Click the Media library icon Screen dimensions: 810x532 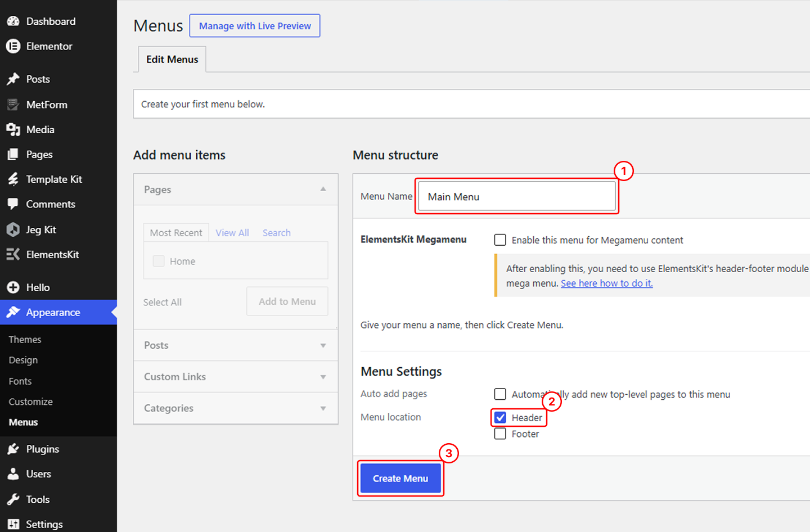coord(13,129)
